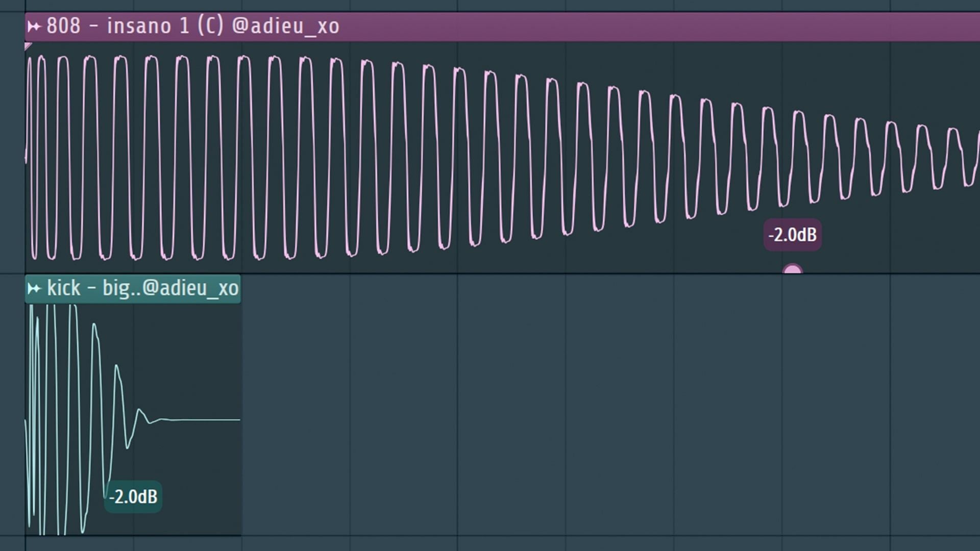Click the left track header strip beside kick

[12, 408]
